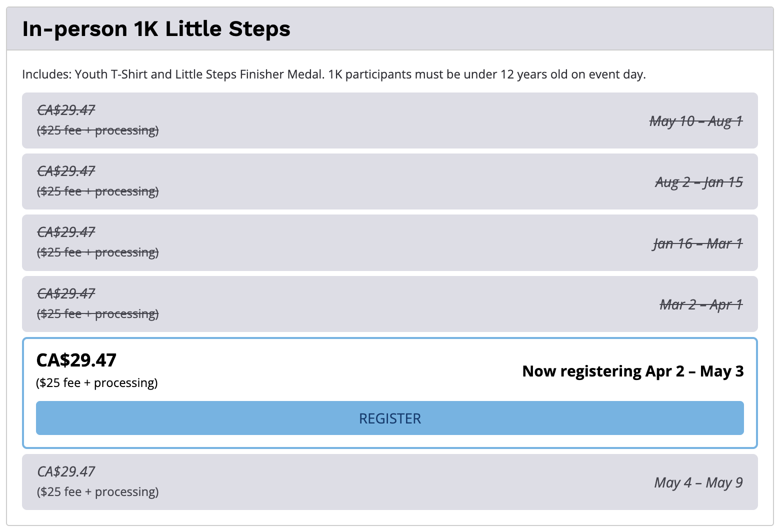Viewport: 780px width, 532px height.
Task: Select the upcoming May 4 – May 9 date range
Action: coord(698,482)
